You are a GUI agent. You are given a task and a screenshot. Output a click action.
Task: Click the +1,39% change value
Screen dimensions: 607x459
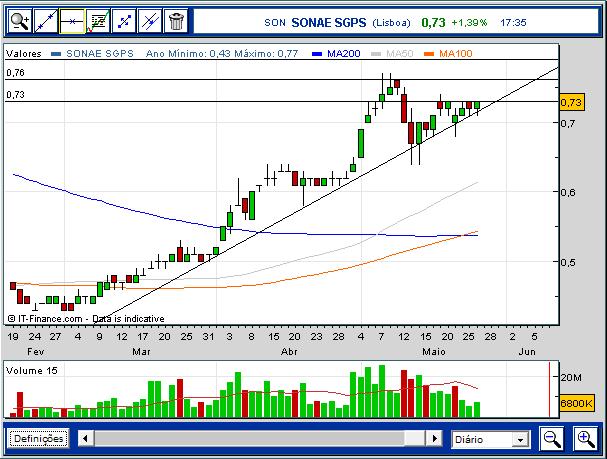click(x=469, y=22)
